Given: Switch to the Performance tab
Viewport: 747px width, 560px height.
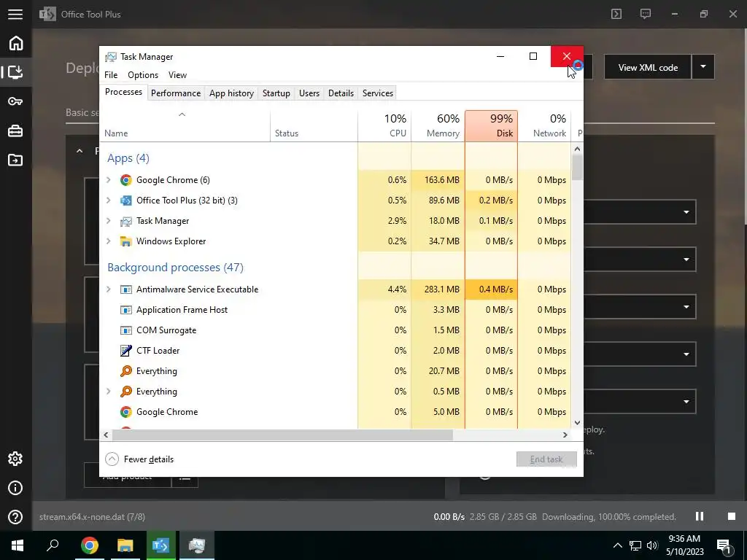Looking at the screenshot, I should 176,93.
